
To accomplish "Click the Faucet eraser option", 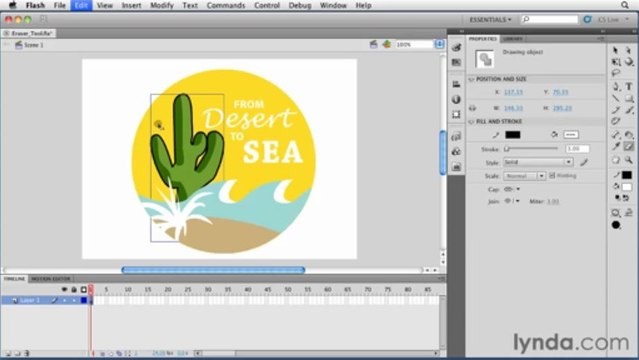I will click(629, 213).
